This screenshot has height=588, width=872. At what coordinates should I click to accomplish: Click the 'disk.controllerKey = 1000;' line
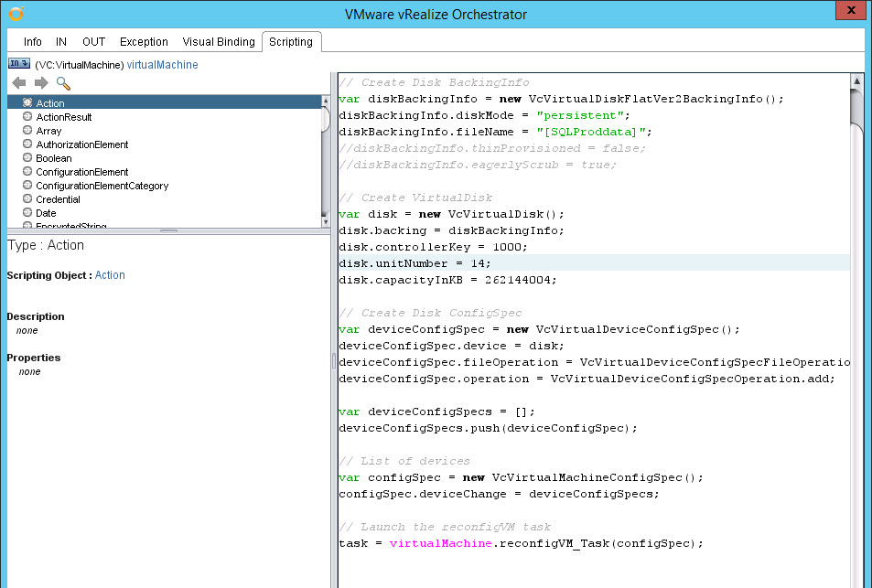(433, 247)
